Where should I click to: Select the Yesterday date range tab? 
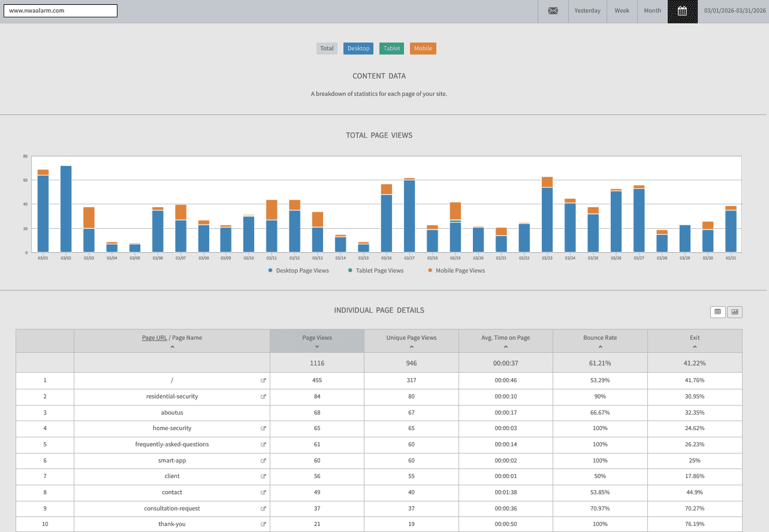point(587,11)
